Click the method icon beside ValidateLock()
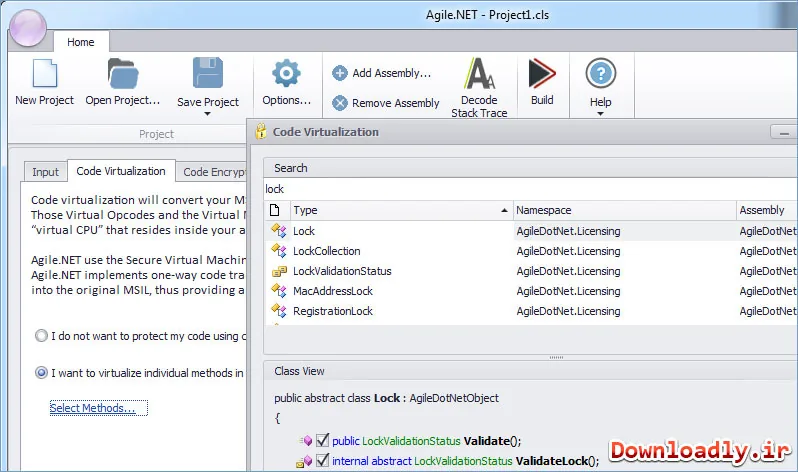 (x=304, y=461)
